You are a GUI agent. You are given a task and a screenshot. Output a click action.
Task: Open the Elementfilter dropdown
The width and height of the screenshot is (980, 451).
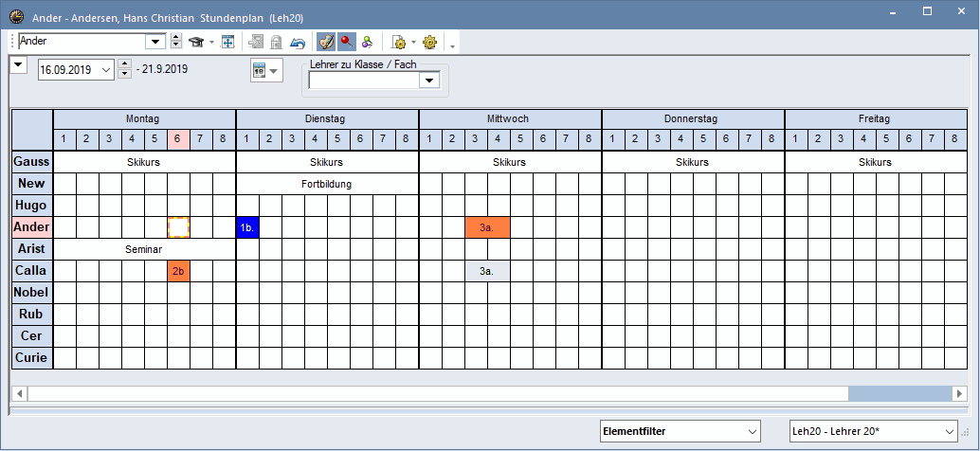752,431
